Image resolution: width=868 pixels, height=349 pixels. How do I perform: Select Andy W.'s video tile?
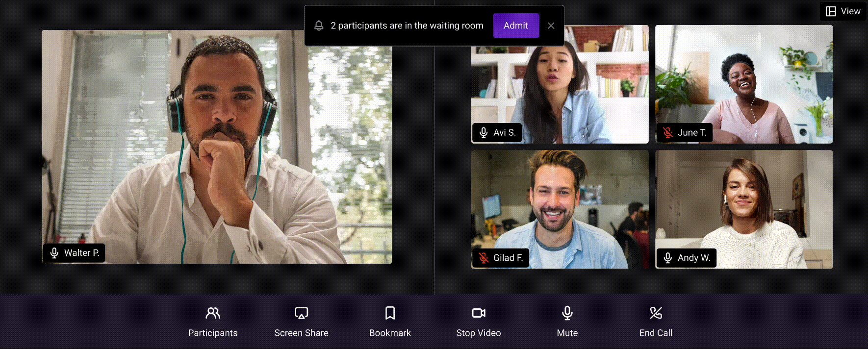tap(744, 209)
